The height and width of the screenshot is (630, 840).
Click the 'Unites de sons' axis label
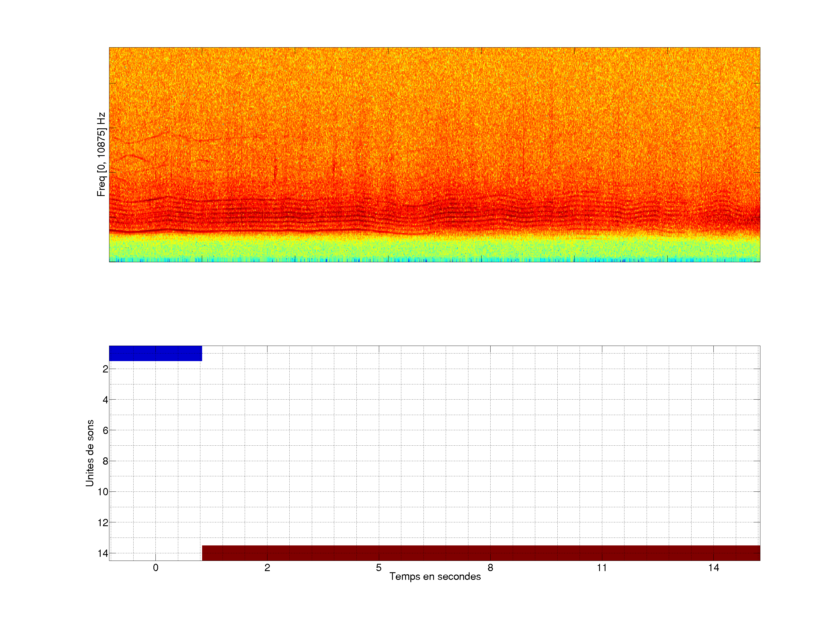(x=90, y=453)
